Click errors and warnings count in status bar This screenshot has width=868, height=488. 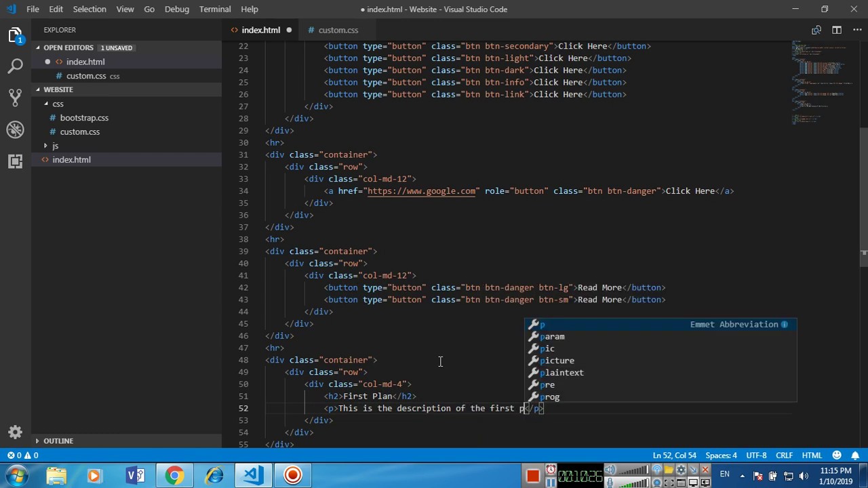click(23, 455)
